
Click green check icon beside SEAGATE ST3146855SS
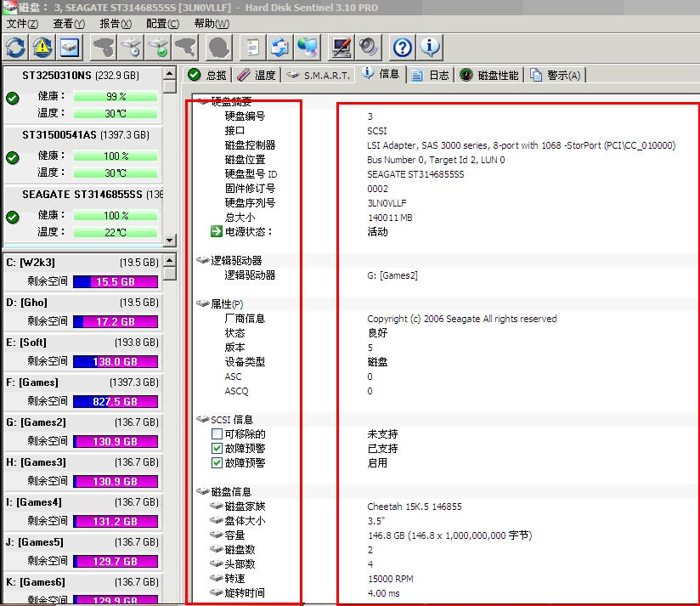(13, 217)
